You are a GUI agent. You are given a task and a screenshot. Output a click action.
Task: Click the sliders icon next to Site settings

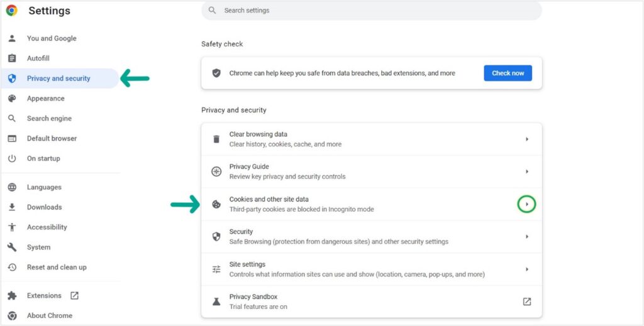click(216, 269)
